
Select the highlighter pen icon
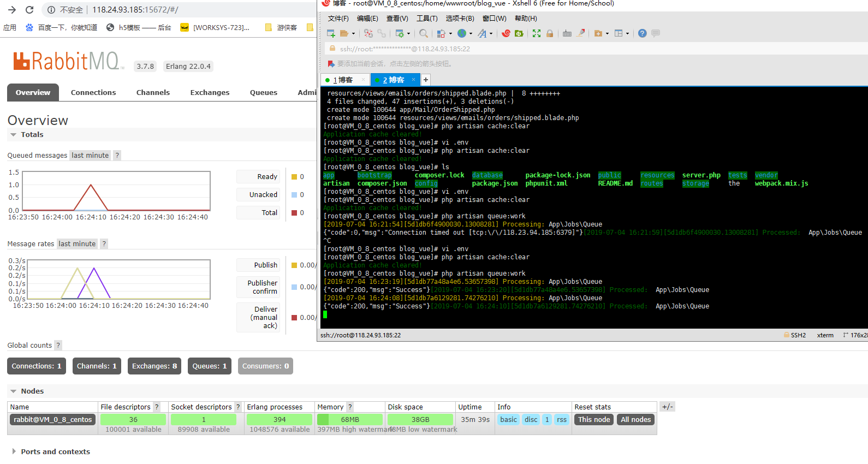click(581, 33)
